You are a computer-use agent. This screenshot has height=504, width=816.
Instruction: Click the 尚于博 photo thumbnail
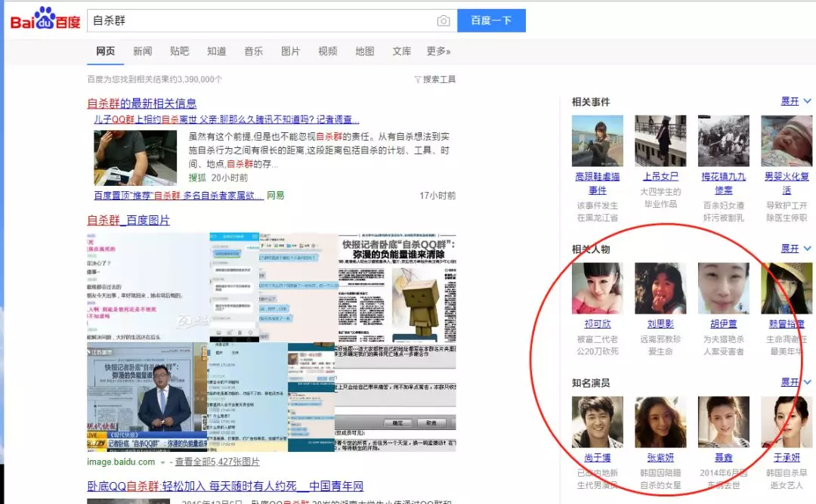point(597,420)
